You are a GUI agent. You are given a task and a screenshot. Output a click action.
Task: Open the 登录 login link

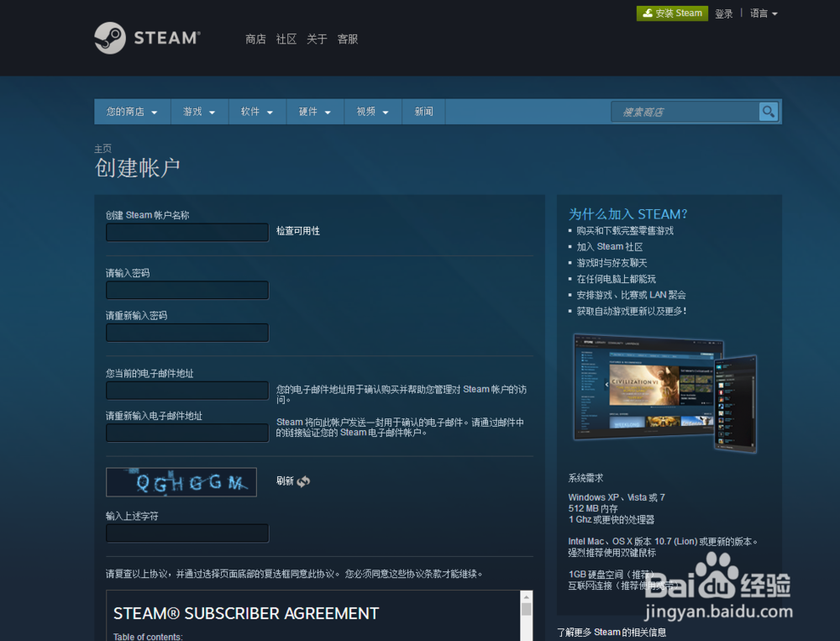click(723, 13)
